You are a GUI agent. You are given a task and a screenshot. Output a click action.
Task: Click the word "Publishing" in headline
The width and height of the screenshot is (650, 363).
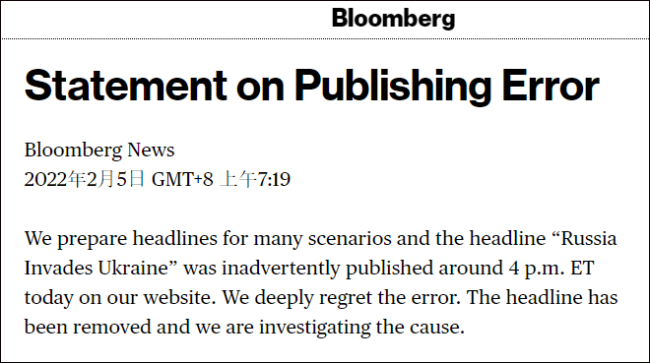pos(393,87)
